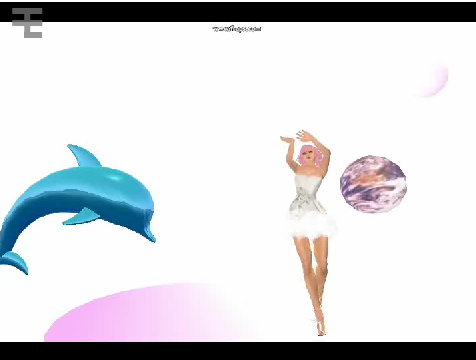The image size is (476, 360).
Task: Click the gray logo in top-left corner
Action: (27, 23)
